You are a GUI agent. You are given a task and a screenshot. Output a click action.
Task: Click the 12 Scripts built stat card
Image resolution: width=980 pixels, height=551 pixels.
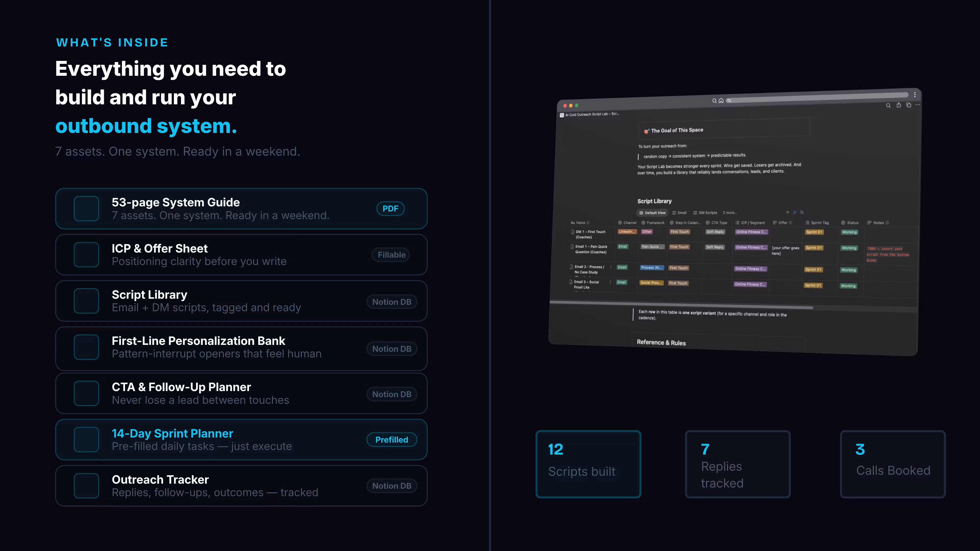(x=588, y=464)
